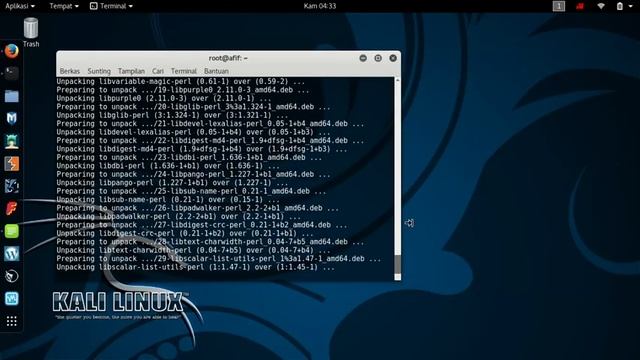Open the green chat dock icon
Screen dimensions: 640x360
[11, 231]
